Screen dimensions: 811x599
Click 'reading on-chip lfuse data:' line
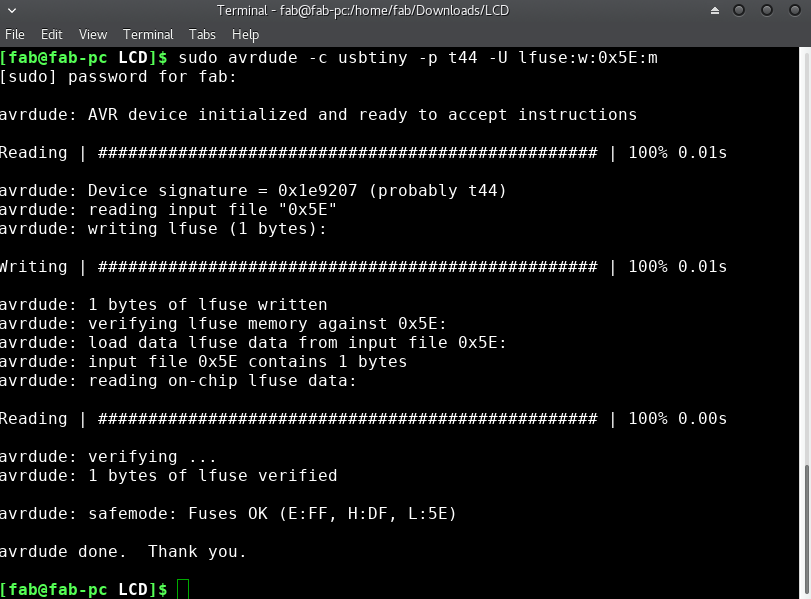click(178, 381)
